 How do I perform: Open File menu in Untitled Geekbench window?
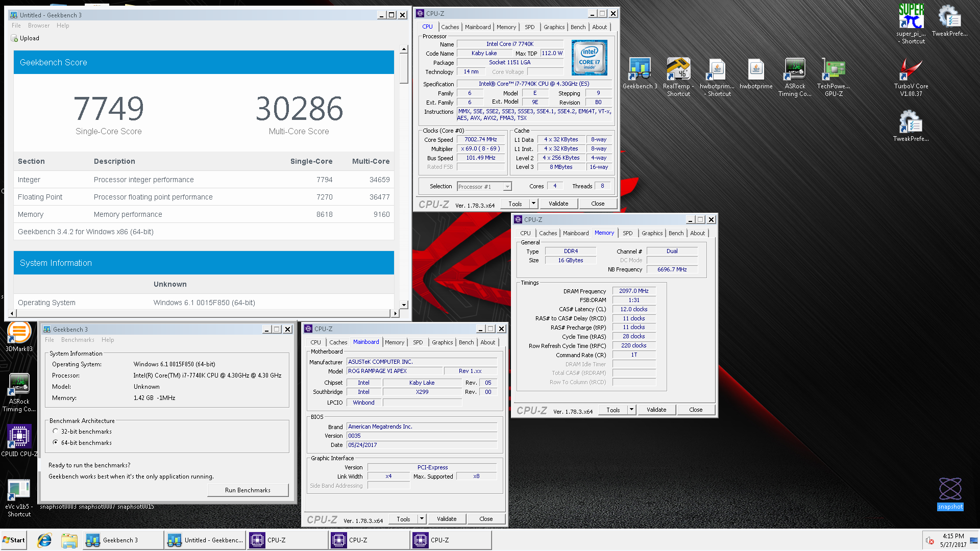pyautogui.click(x=16, y=26)
